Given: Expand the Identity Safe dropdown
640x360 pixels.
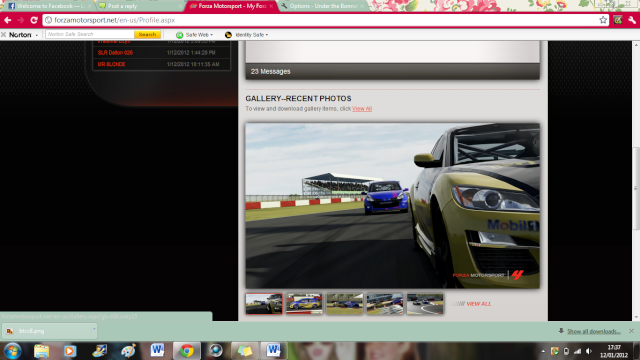Looking at the screenshot, I should coord(247,35).
